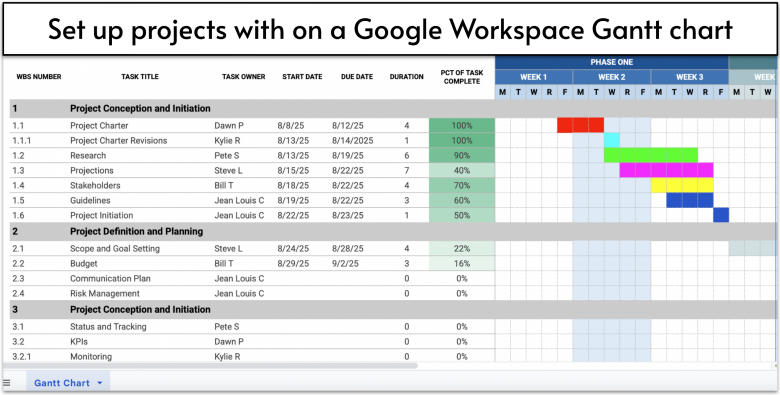
Task: Click owner Kylie R on row 1.1.1
Action: [227, 140]
